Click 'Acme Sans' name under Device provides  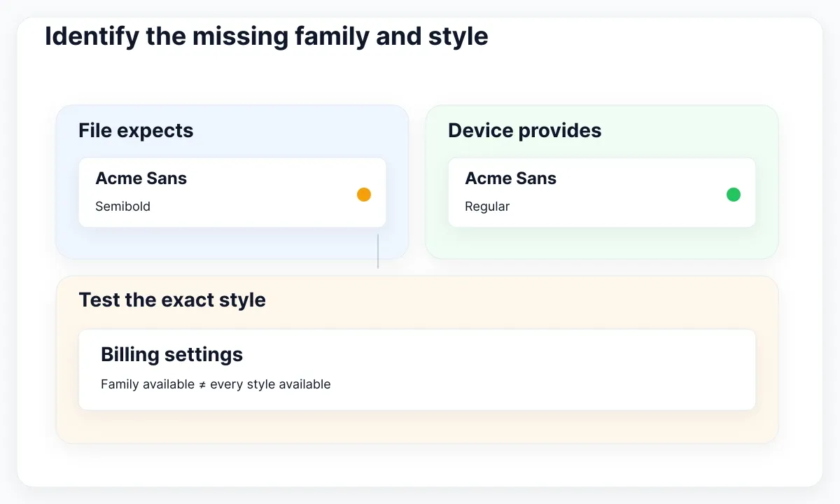[x=511, y=178]
